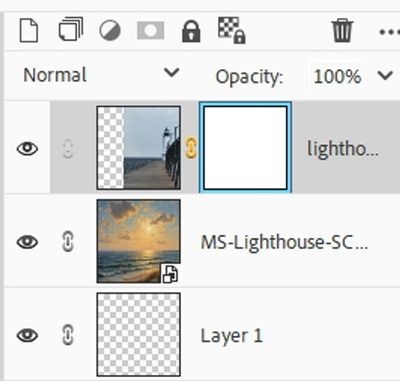400x381 pixels.
Task: Open panel options three-dots menu
Action: [x=389, y=32]
